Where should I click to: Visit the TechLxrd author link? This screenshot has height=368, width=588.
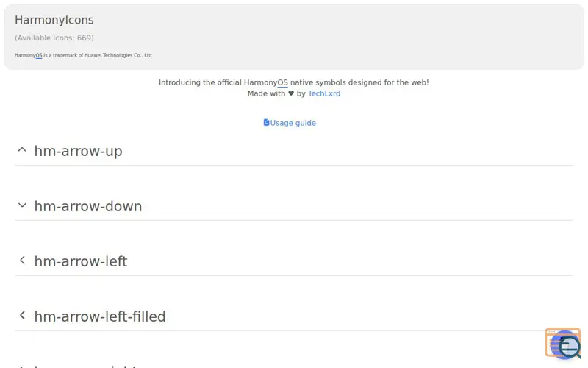(x=324, y=93)
